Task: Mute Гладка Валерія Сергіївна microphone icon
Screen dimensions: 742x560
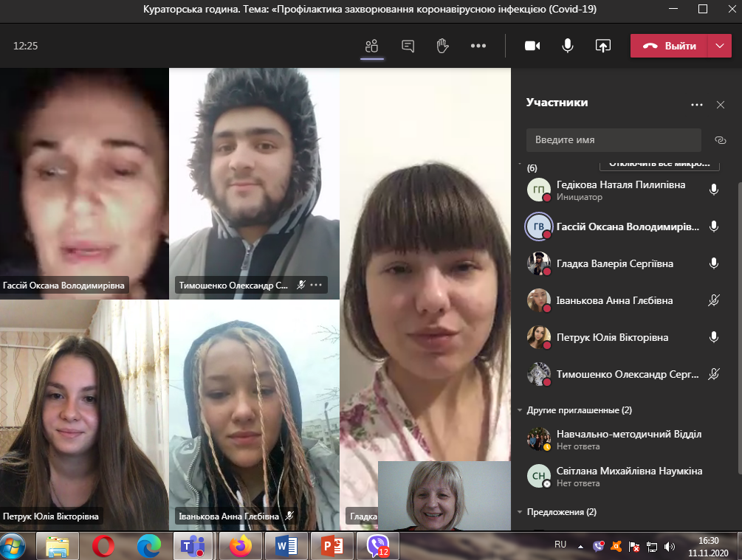Action: coord(714,263)
